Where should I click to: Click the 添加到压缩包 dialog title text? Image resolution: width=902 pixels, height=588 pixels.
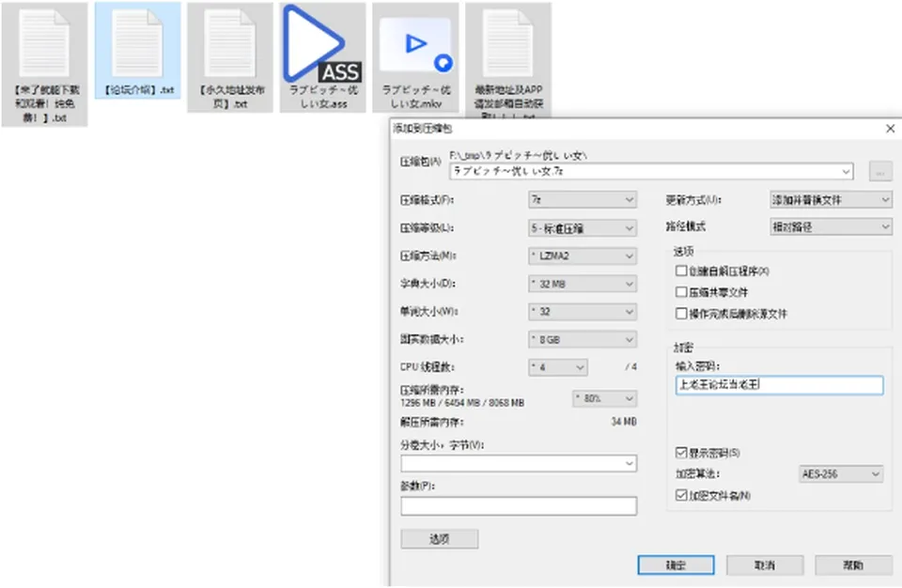(423, 129)
